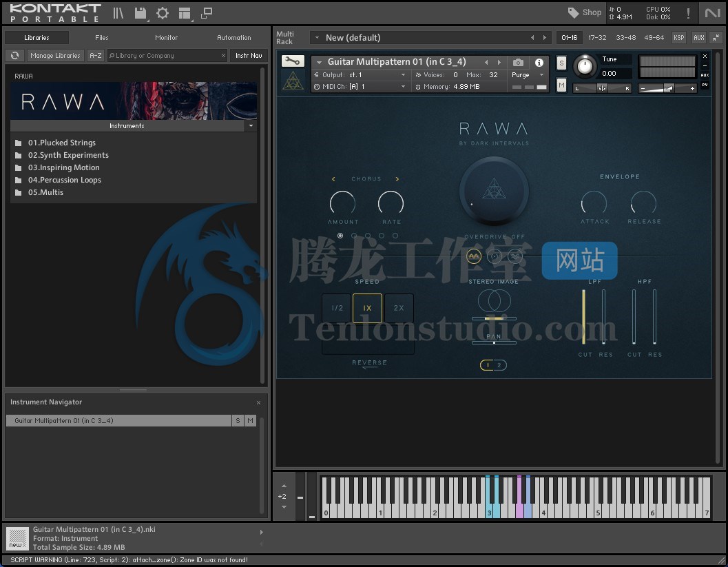Click the LPF CUT slider
Viewport: 728px width, 567px height.
tap(583, 317)
